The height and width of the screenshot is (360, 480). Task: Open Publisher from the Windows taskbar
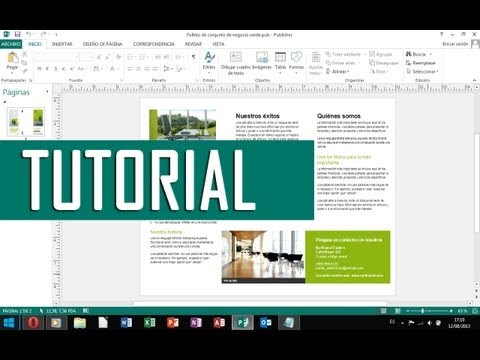(242, 323)
